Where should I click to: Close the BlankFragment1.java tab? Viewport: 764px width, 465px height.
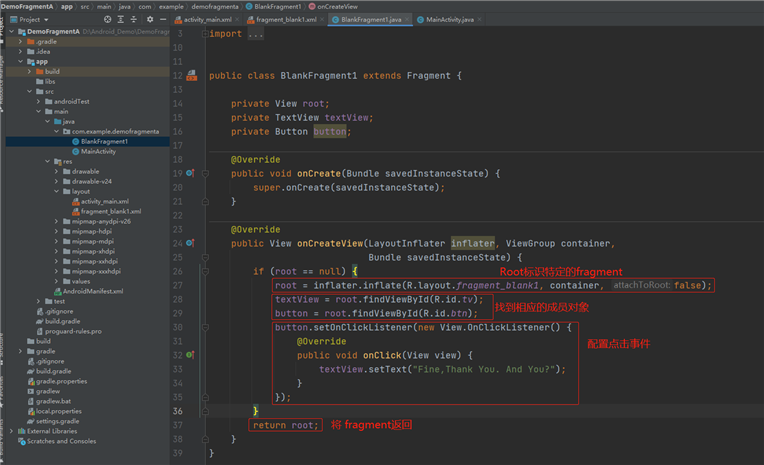tap(407, 19)
